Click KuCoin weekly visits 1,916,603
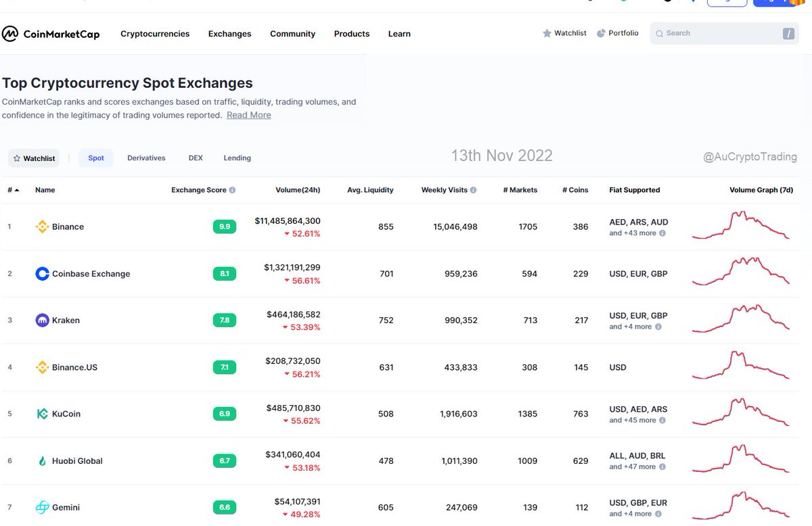This screenshot has height=526, width=812. 449,414
